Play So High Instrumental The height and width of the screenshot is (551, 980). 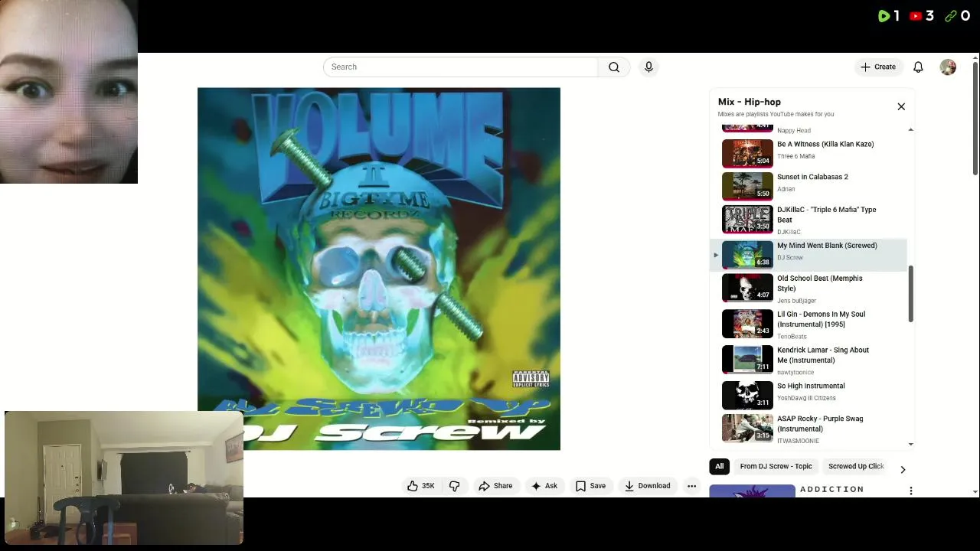coord(809,395)
